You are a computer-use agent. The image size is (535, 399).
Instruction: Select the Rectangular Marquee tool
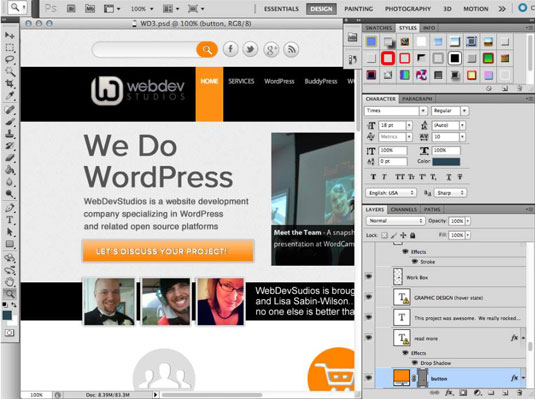point(10,47)
